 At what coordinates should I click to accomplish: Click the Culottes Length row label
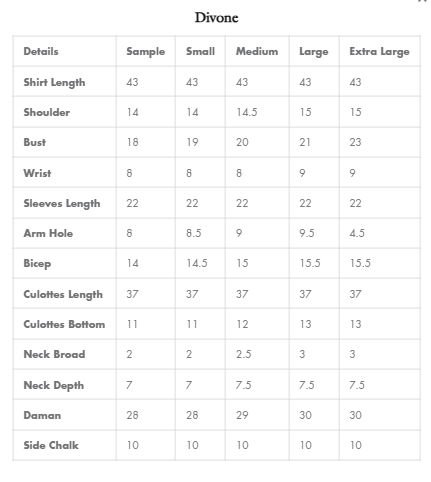point(63,294)
